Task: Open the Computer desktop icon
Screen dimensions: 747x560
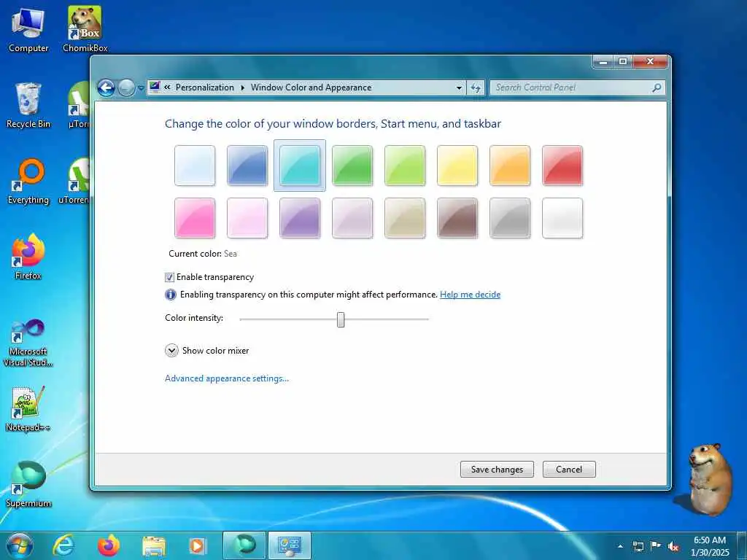Action: coord(28,30)
